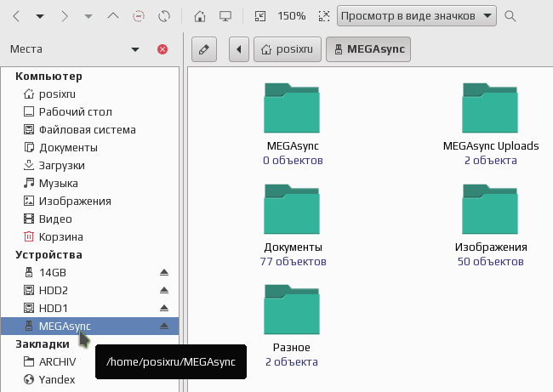Eject the MEGAsync device
553x392 pixels.
[164, 326]
